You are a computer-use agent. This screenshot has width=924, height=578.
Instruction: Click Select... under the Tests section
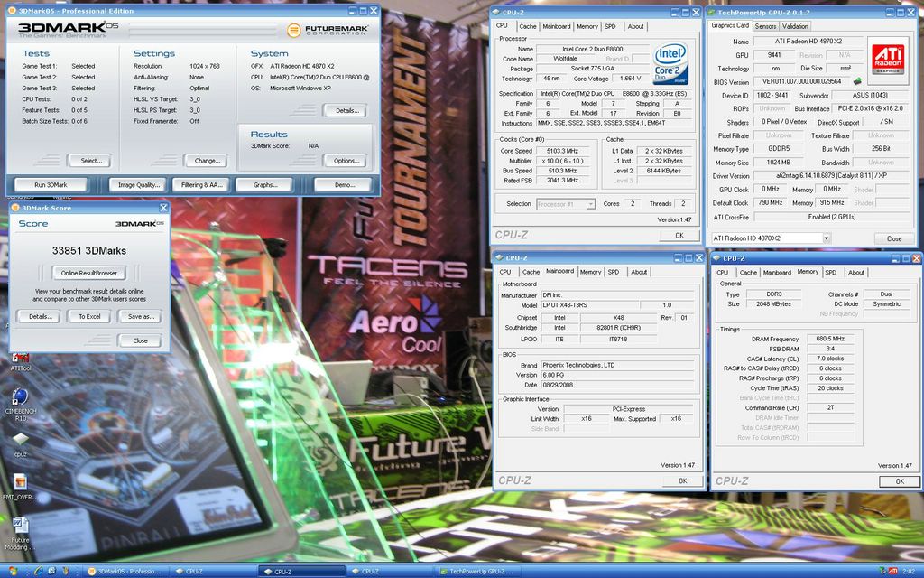(x=91, y=161)
